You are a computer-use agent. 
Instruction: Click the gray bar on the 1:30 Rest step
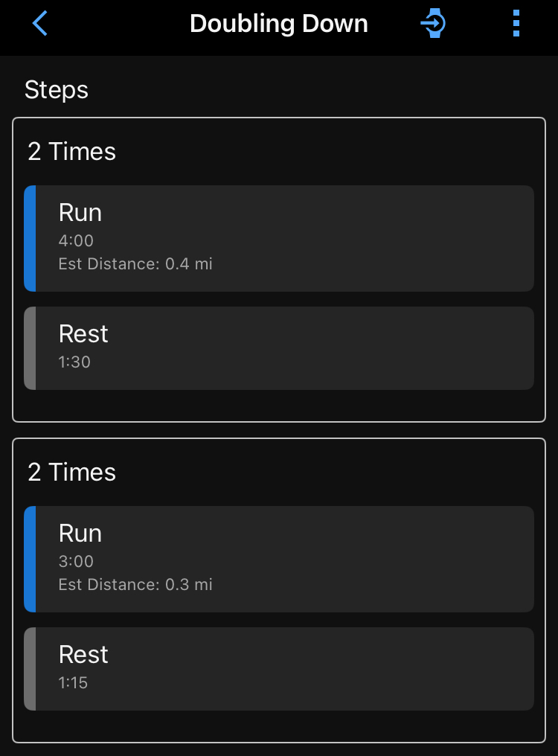tap(30, 348)
